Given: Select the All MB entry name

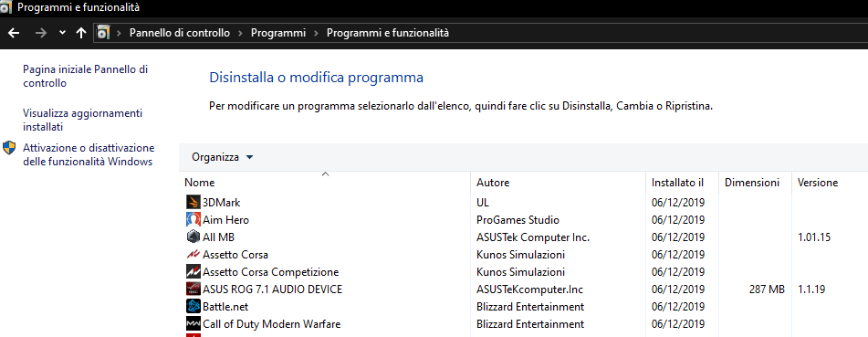Looking at the screenshot, I should pyautogui.click(x=219, y=237).
